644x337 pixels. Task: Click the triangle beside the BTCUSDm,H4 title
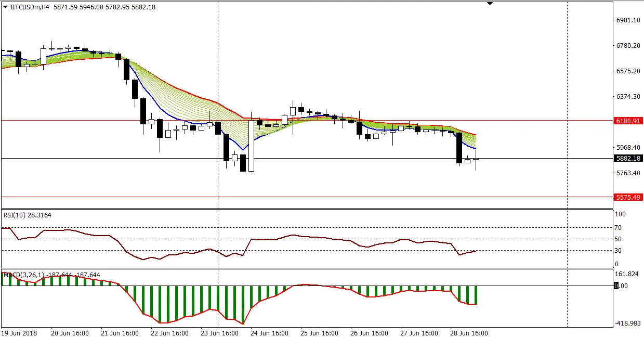[6, 7]
